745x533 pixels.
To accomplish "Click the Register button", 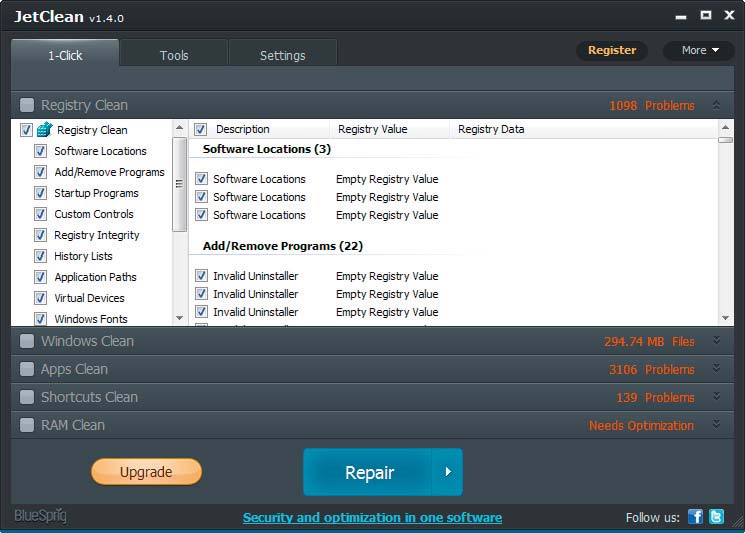I will coord(612,50).
